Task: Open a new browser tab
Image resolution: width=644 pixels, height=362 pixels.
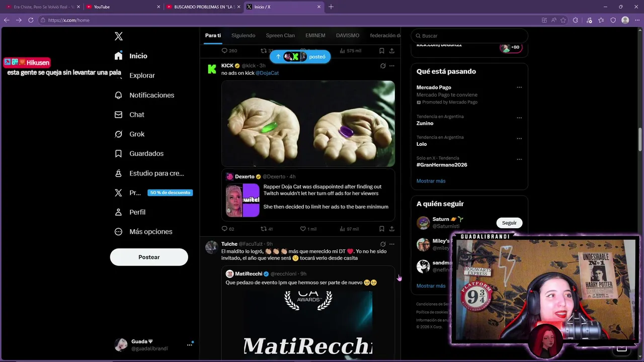Action: coord(331,7)
